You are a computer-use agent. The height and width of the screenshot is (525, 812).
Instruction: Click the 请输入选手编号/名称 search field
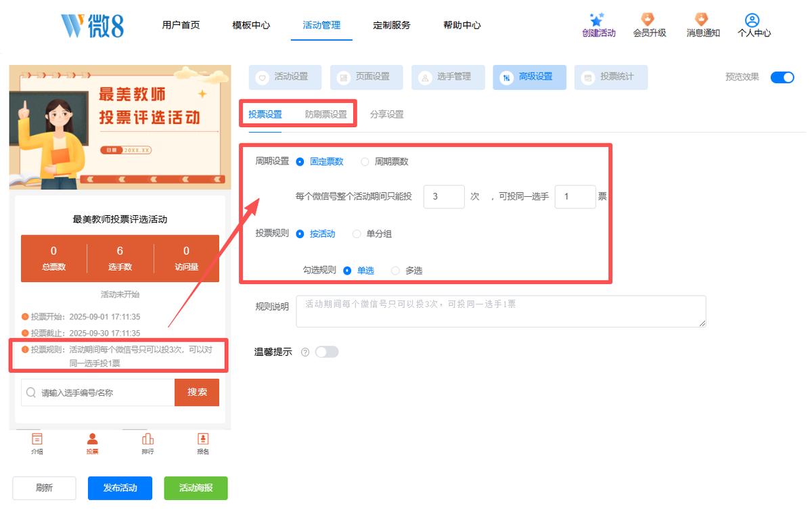click(97, 392)
